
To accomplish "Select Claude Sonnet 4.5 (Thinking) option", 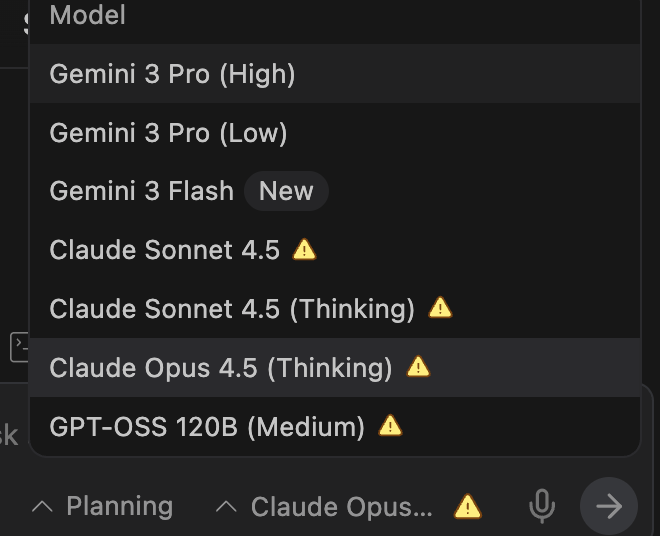I will 232,309.
